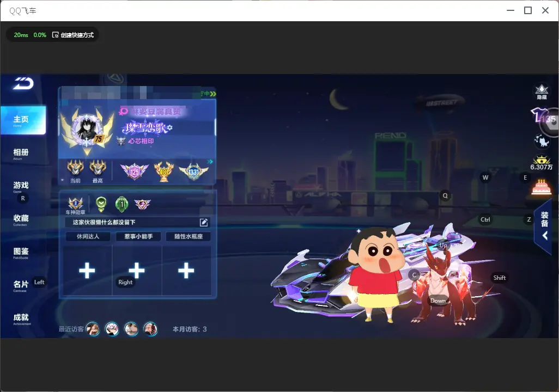Click the 当前 current rank emblem
559x392 pixels.
pos(76,168)
